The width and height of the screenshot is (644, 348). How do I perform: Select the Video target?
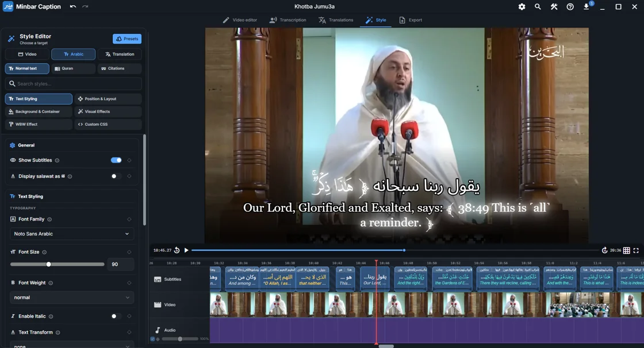click(x=27, y=54)
